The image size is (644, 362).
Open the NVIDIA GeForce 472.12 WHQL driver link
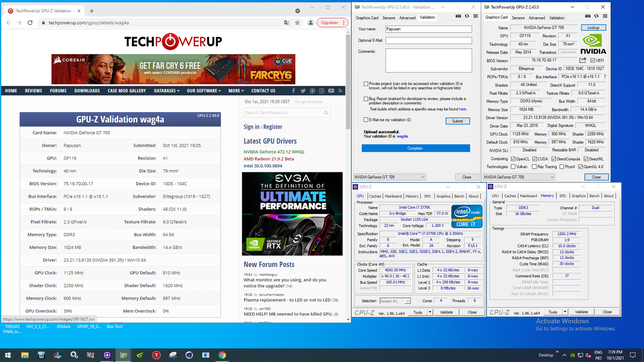tap(274, 152)
